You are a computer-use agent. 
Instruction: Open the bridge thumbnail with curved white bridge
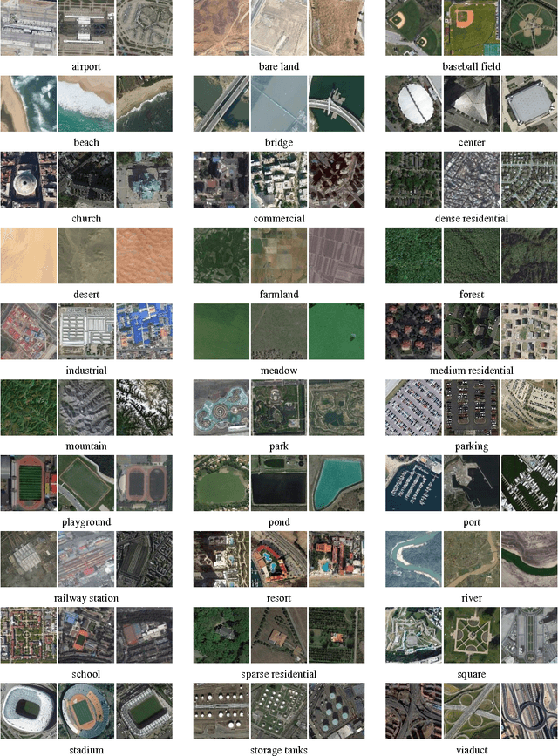point(337,104)
